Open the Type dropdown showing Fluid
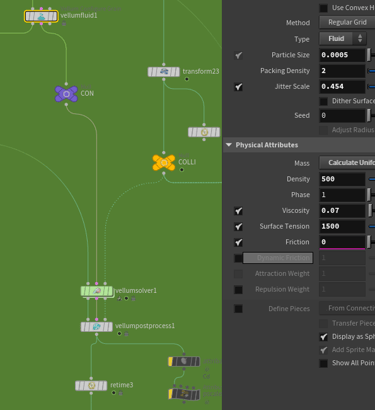375x410 pixels. [343, 39]
